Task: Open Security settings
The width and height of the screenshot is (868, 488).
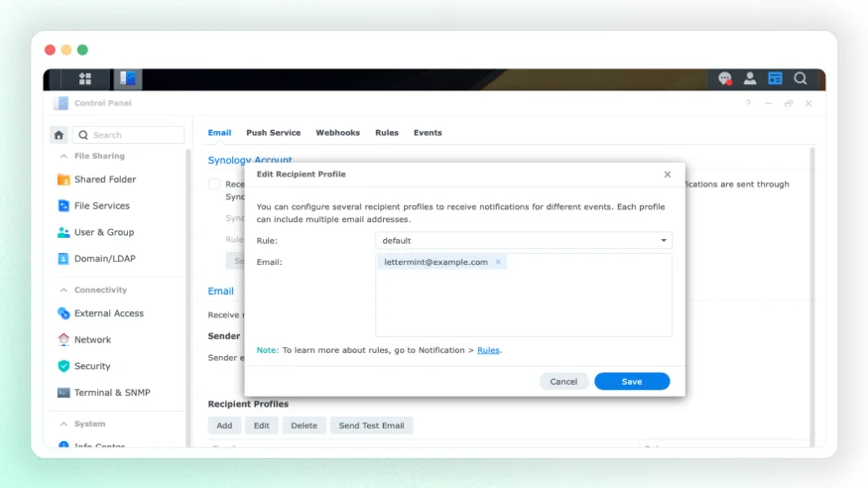Action: pyautogui.click(x=92, y=366)
